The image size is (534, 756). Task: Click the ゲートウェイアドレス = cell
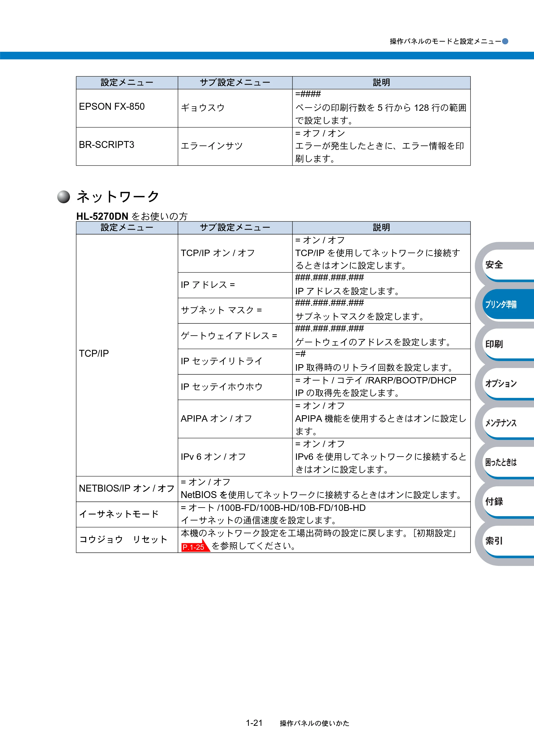(x=235, y=336)
